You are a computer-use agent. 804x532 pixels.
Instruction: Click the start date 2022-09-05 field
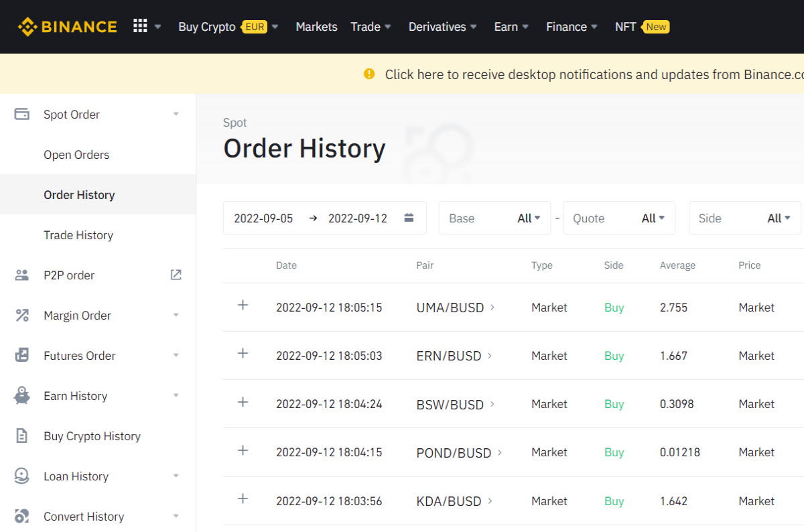click(x=263, y=218)
